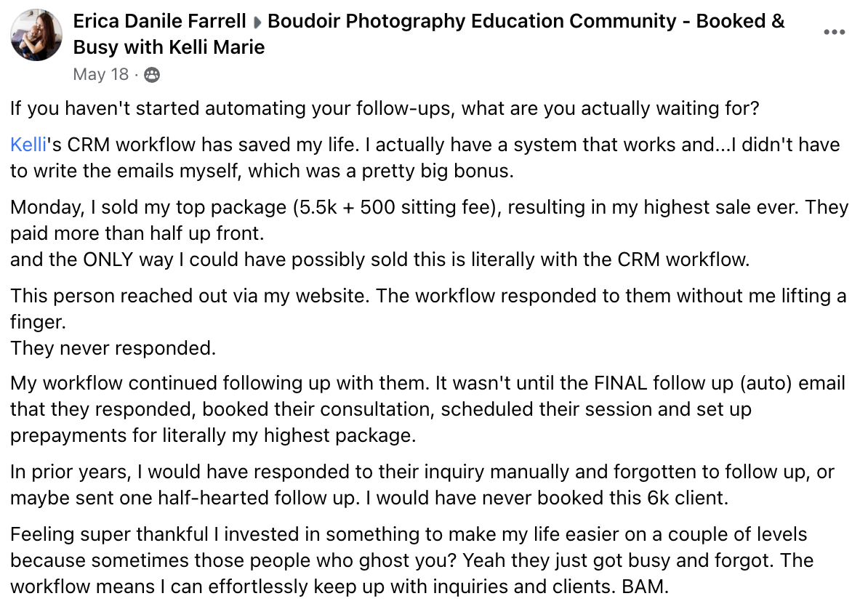This screenshot has height=612, width=868.
Task: Open the three-dot post options menu
Action: (x=834, y=33)
